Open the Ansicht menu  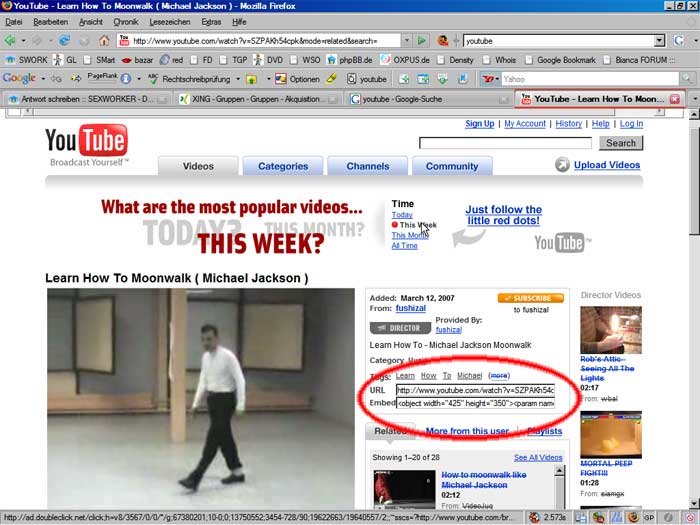coord(91,22)
